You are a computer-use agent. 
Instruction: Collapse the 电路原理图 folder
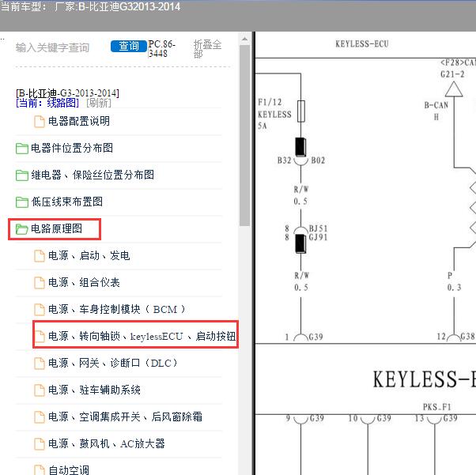(x=56, y=228)
